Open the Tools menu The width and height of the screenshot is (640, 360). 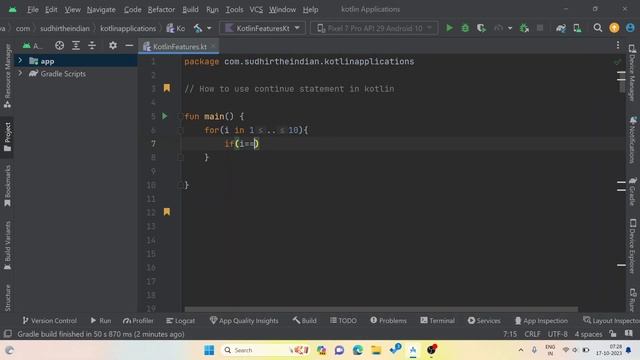[234, 9]
